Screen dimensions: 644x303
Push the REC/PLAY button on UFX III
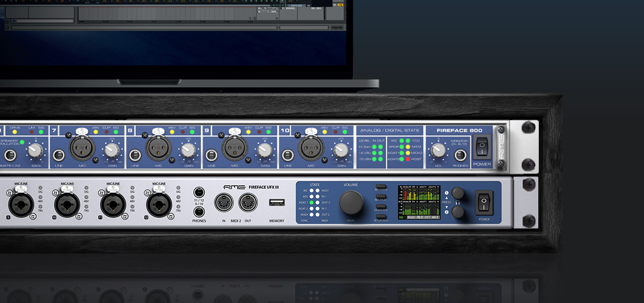[x=382, y=196]
